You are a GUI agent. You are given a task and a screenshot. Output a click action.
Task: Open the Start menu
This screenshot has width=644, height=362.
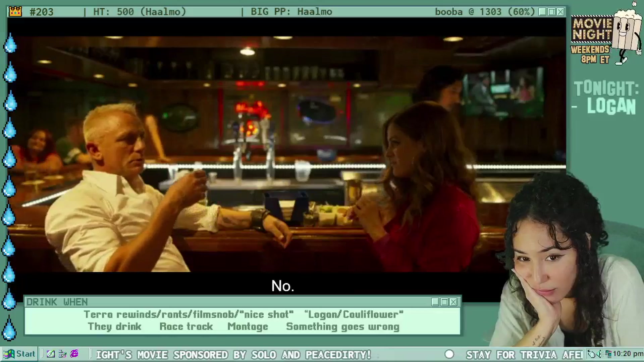19,354
